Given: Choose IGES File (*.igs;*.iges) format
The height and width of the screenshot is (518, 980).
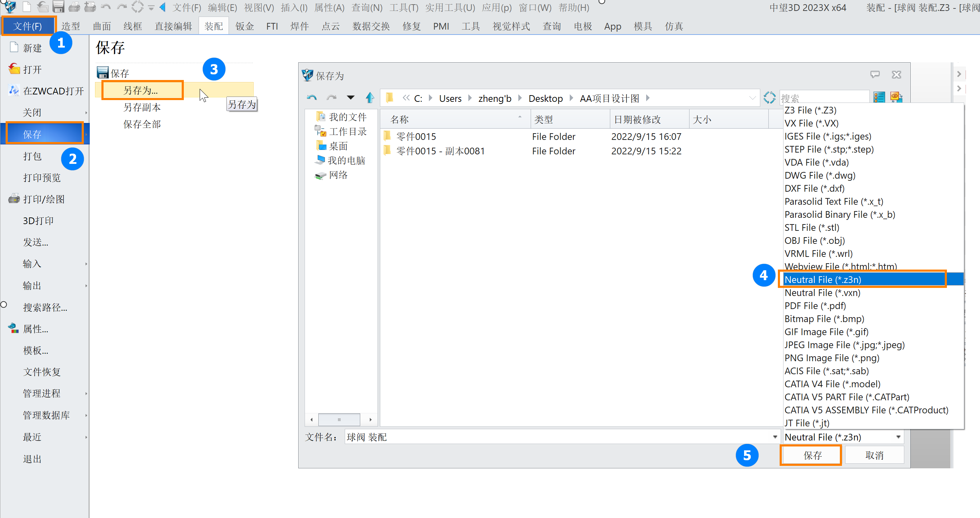Looking at the screenshot, I should pyautogui.click(x=828, y=136).
